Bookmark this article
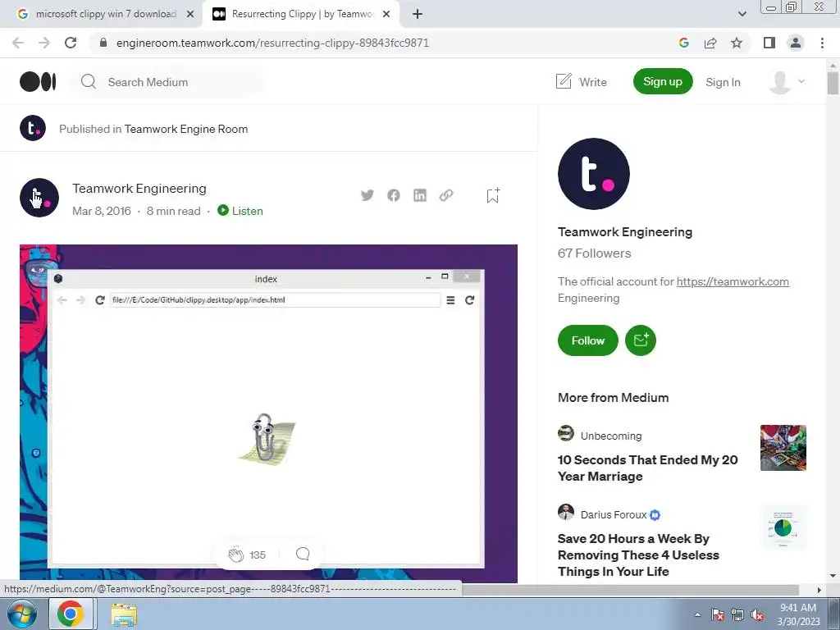 tap(493, 195)
